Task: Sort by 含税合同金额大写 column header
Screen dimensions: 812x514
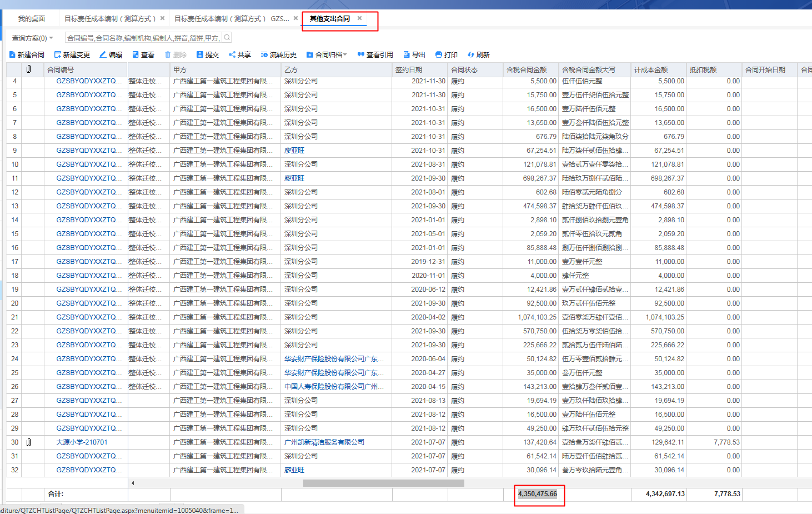Action: pos(595,69)
